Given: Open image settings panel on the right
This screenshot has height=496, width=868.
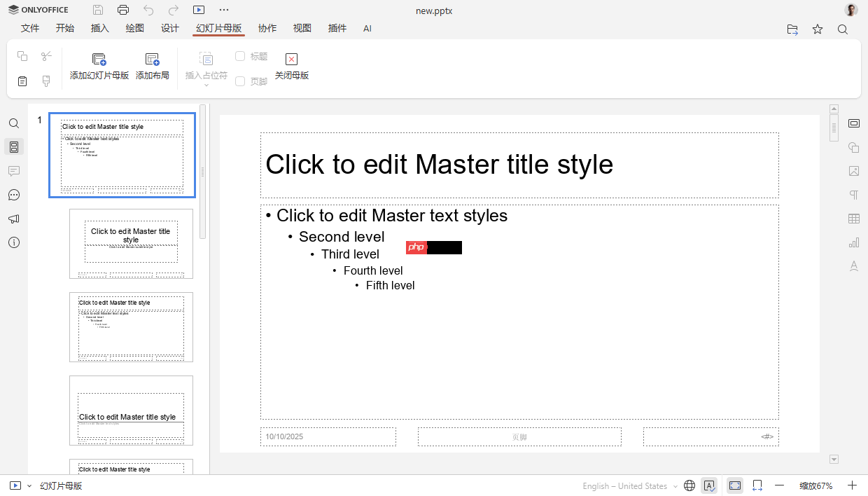Looking at the screenshot, I should click(854, 171).
